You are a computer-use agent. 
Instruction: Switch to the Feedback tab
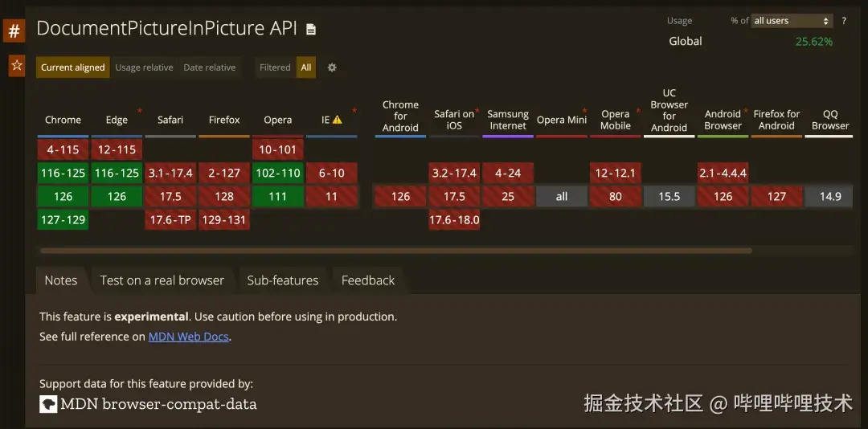(x=368, y=280)
